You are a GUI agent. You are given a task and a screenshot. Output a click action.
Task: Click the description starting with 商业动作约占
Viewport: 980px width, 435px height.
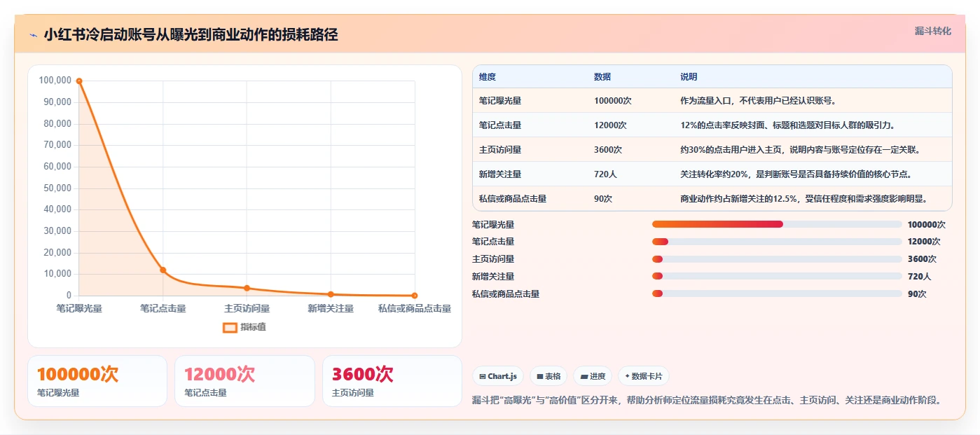(804, 199)
